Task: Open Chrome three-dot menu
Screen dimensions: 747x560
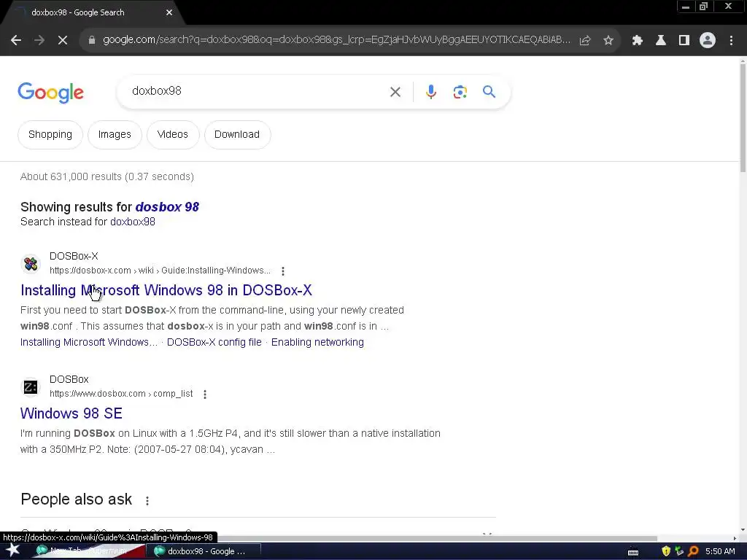Action: 731,41
